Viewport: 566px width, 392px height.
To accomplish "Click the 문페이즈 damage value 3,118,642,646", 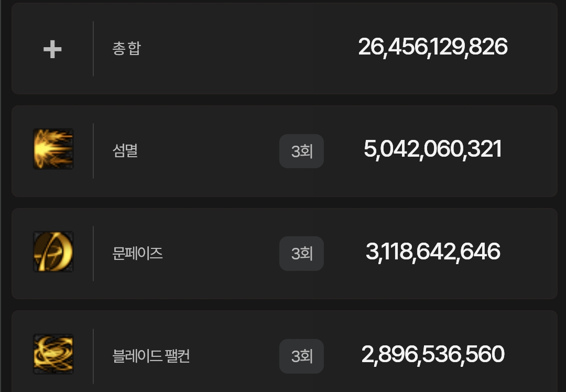I will coord(433,252).
